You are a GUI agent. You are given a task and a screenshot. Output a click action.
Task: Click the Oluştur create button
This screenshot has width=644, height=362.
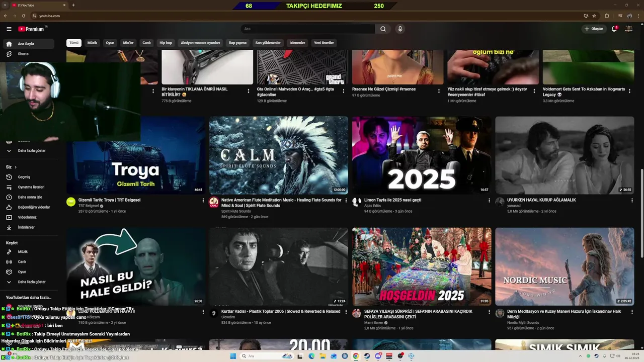point(594,29)
